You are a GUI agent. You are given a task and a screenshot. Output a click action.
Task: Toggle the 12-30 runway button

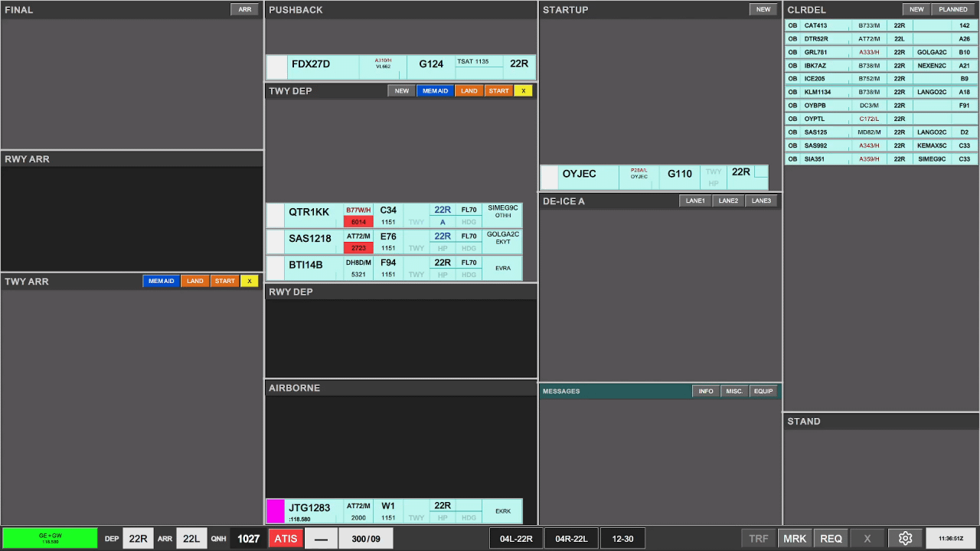(623, 538)
